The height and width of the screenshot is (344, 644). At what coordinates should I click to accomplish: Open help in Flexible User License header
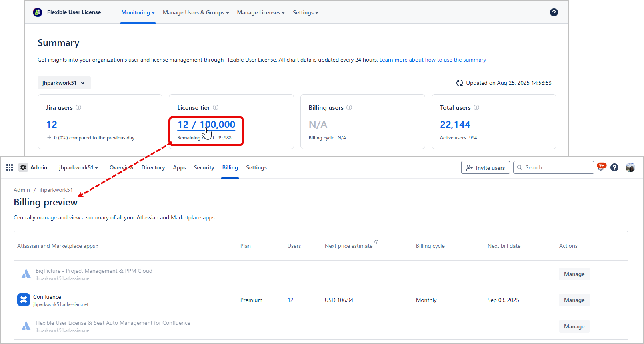554,12
